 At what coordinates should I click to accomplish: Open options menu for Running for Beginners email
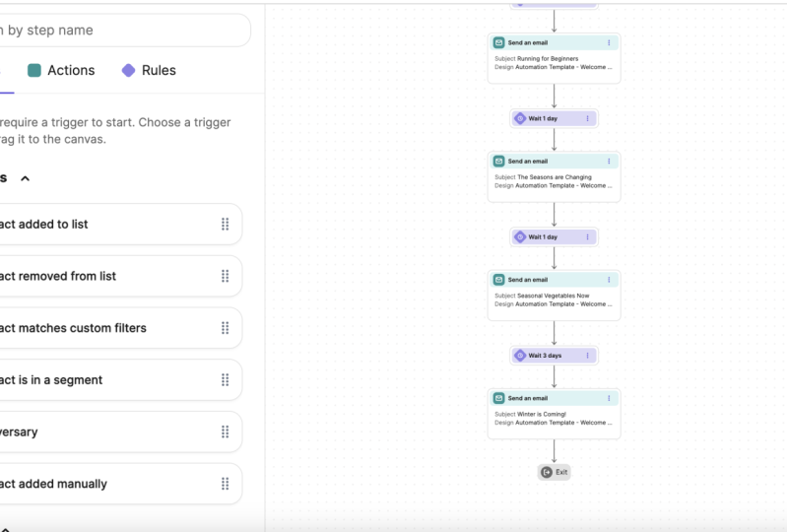tap(609, 42)
